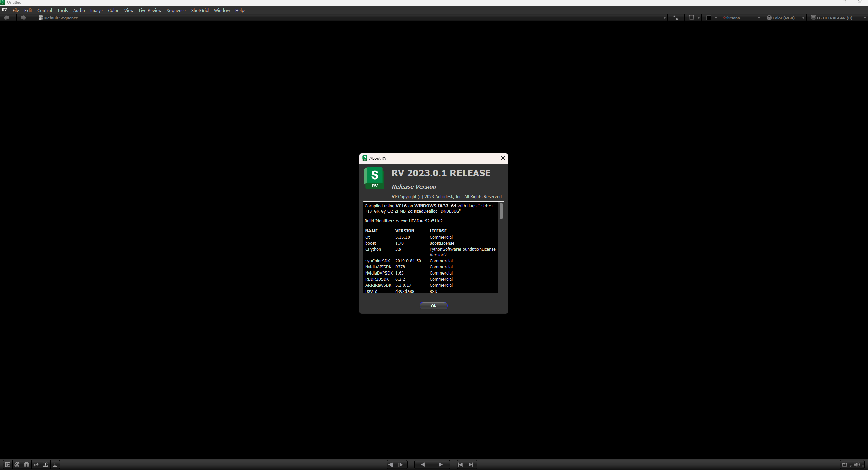Click the About RV info scrollbar
The height and width of the screenshot is (470, 868).
[501, 211]
